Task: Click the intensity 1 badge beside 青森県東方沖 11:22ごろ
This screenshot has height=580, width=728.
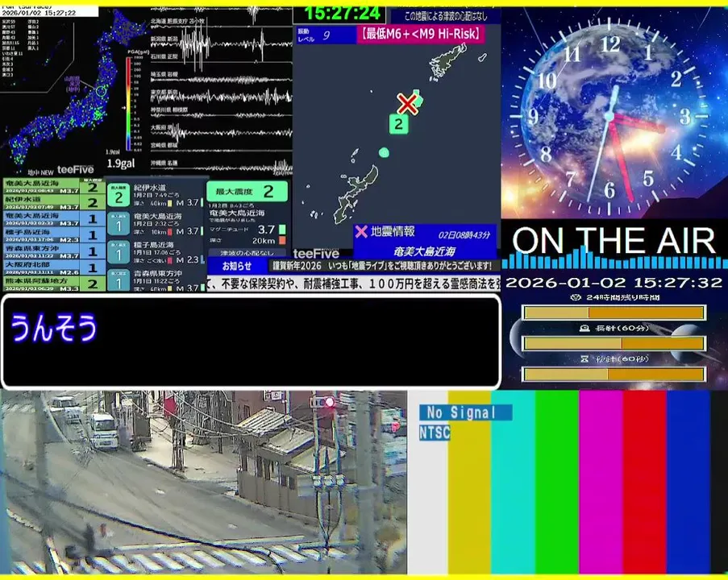Action: point(119,280)
